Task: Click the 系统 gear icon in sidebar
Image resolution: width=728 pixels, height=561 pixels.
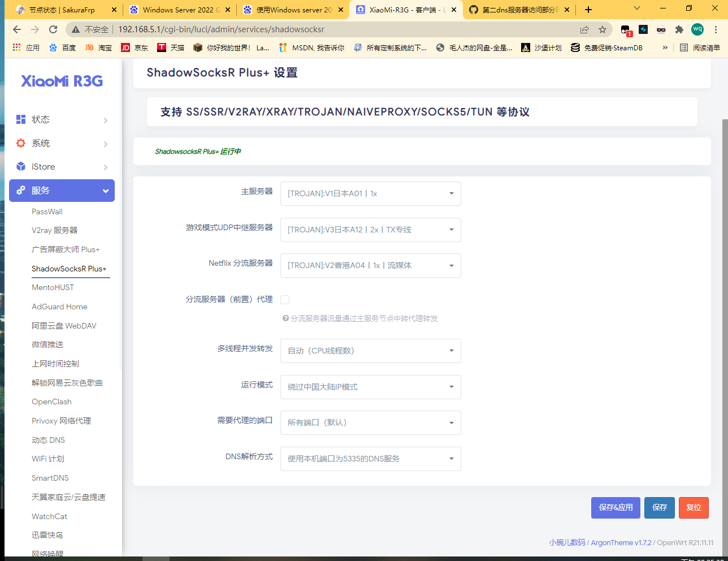Action: 21,143
